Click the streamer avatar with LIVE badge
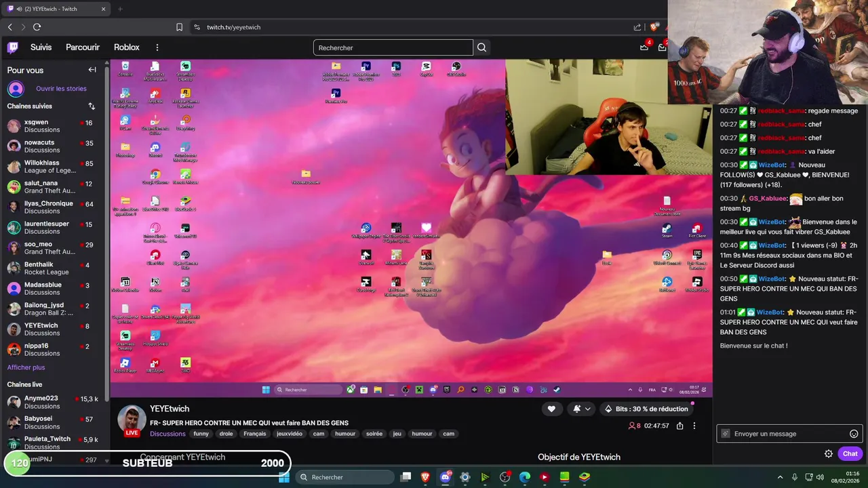868x488 pixels. coord(132,420)
